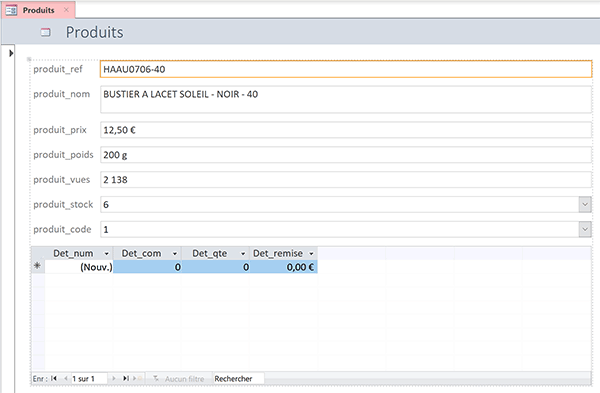Image resolution: width=600 pixels, height=393 pixels.
Task: Click the form icon beside Produits title
Action: (46, 32)
